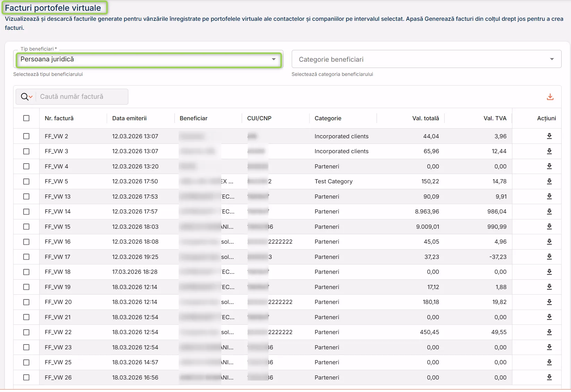Select the checkbox for FF_VW 14
This screenshot has height=392, width=571.
point(26,211)
